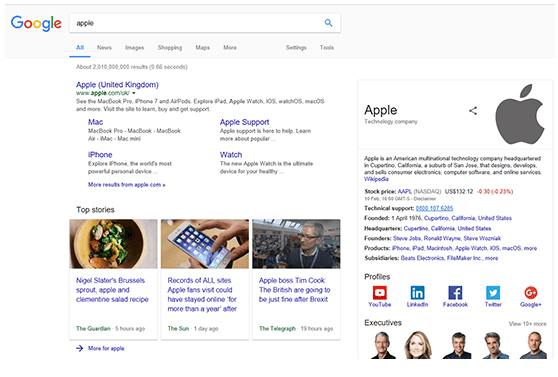This screenshot has height=377, width=558.
Task: Click More for apple link
Action: pyautogui.click(x=106, y=348)
